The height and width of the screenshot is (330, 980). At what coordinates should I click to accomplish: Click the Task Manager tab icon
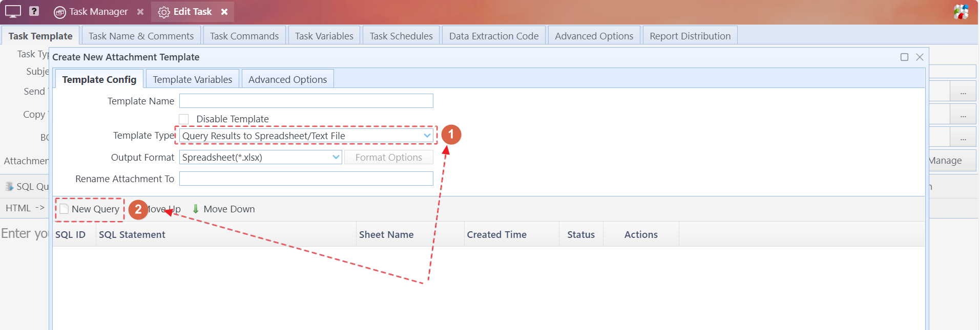click(60, 12)
